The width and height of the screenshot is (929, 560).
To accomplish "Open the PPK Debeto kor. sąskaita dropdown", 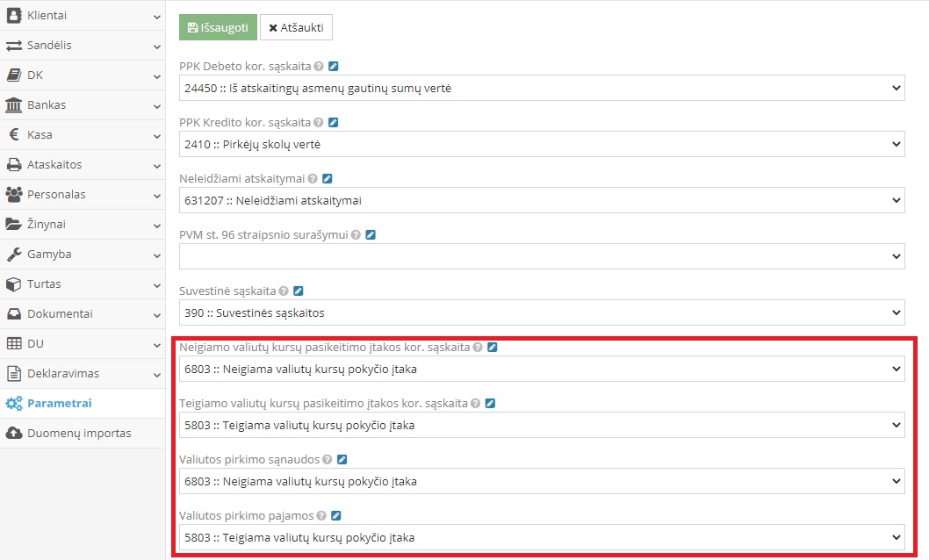I will click(x=542, y=88).
